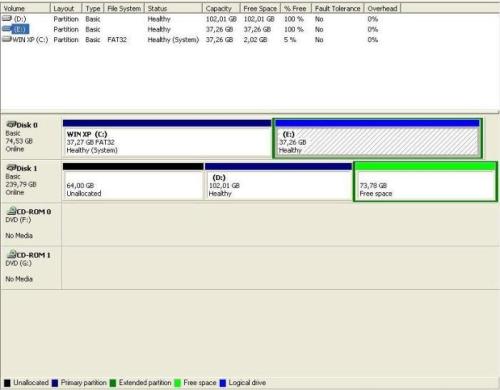Click the bright green Free space legend swatch
500x390 pixels.
[x=177, y=383]
